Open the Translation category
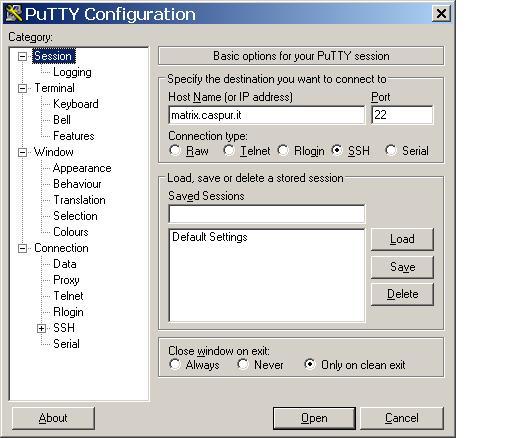The height and width of the screenshot is (438, 512). coord(79,200)
